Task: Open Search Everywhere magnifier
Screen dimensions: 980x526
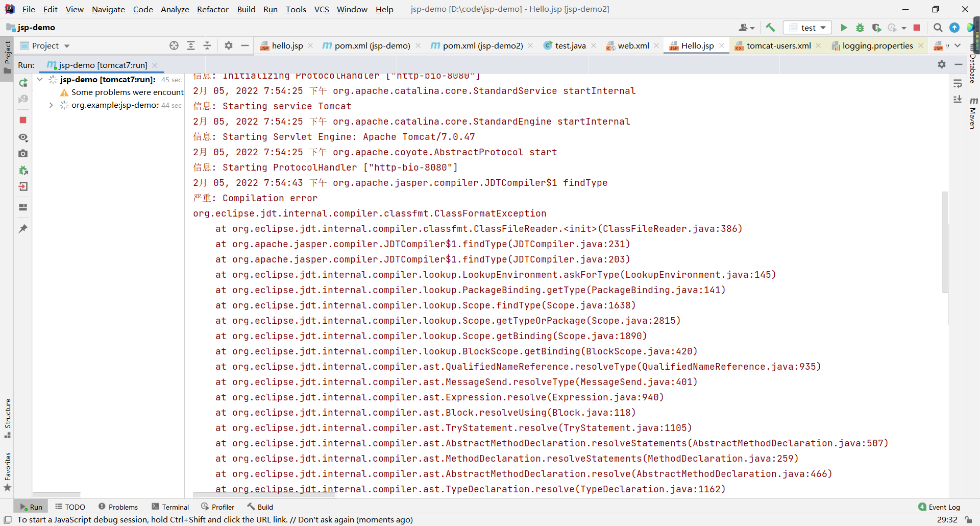Action: pyautogui.click(x=938, y=28)
